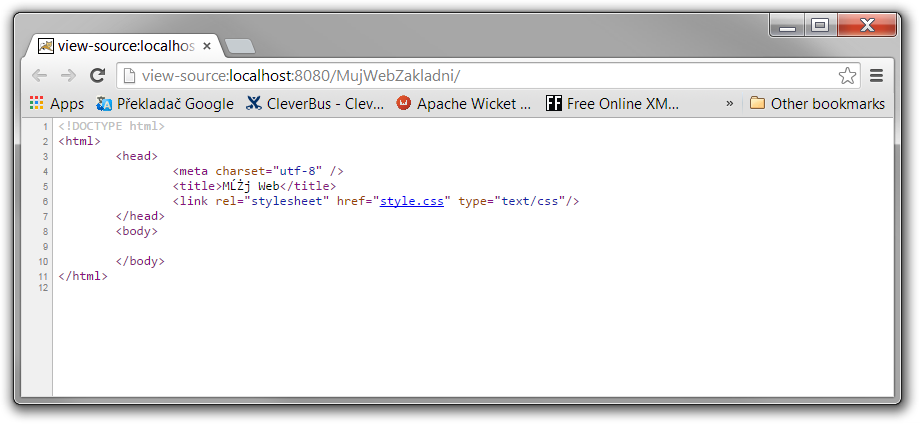The image size is (920, 424).
Task: Open a new tab
Action: [239, 47]
